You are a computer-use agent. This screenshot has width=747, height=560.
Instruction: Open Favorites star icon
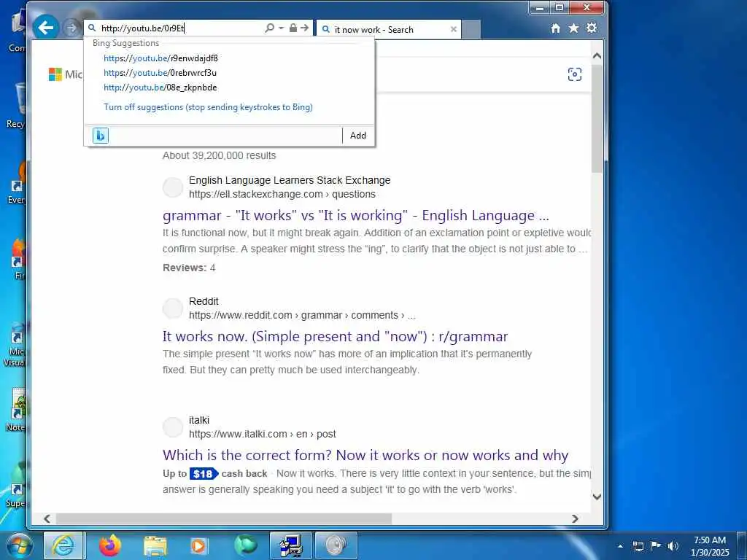click(x=573, y=28)
